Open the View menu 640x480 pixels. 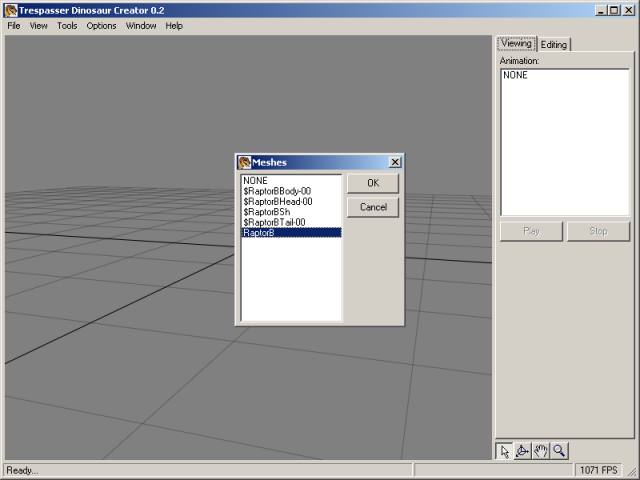(39, 26)
